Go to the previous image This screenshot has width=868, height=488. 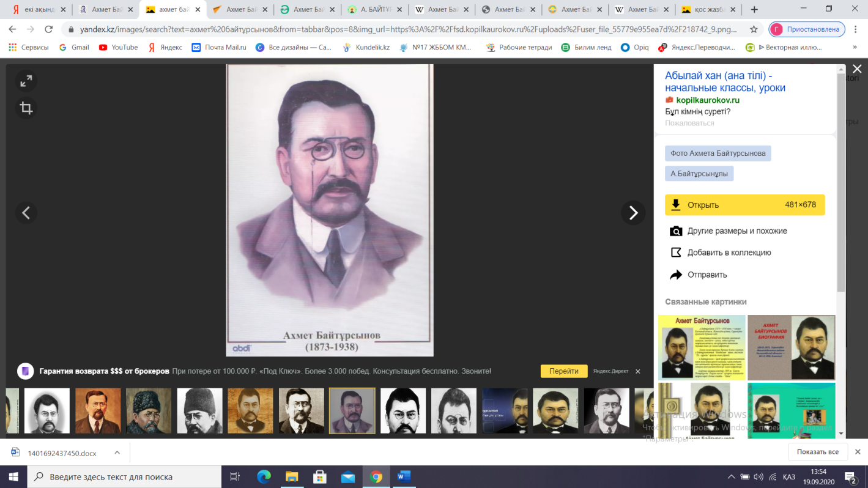pyautogui.click(x=26, y=213)
